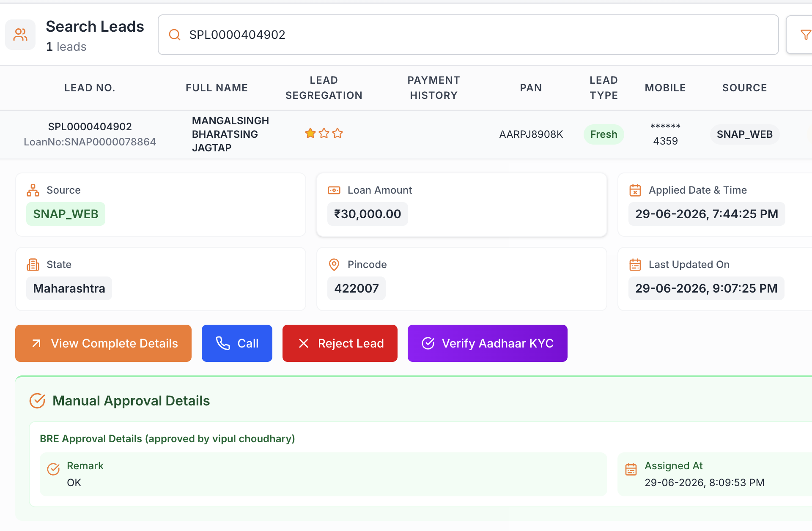
Task: Click the first filled star rating
Action: 310,134
